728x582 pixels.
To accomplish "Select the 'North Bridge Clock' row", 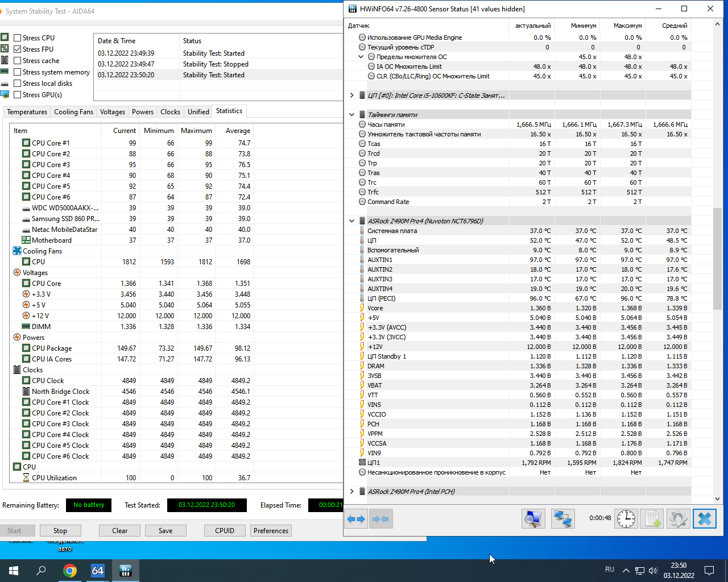I will click(x=132, y=392).
